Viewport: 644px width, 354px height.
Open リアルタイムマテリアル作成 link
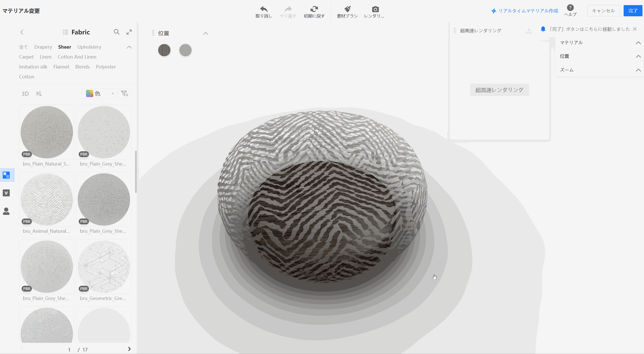[525, 11]
